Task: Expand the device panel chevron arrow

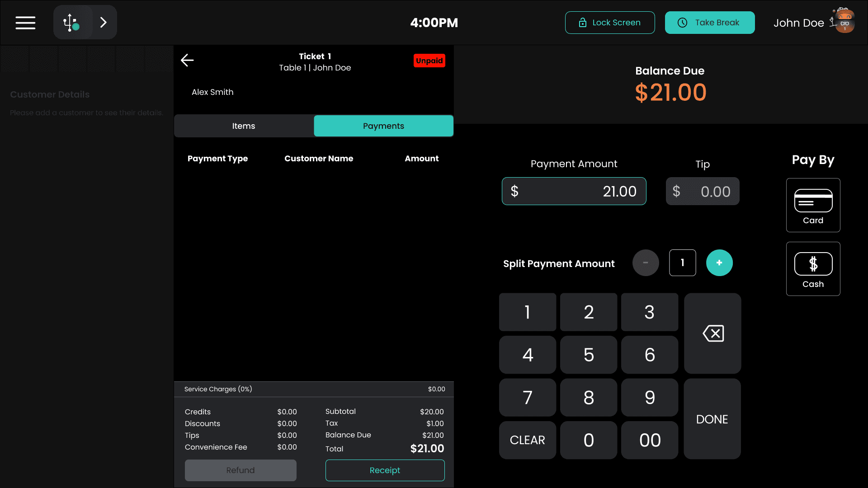Action: coord(104,23)
